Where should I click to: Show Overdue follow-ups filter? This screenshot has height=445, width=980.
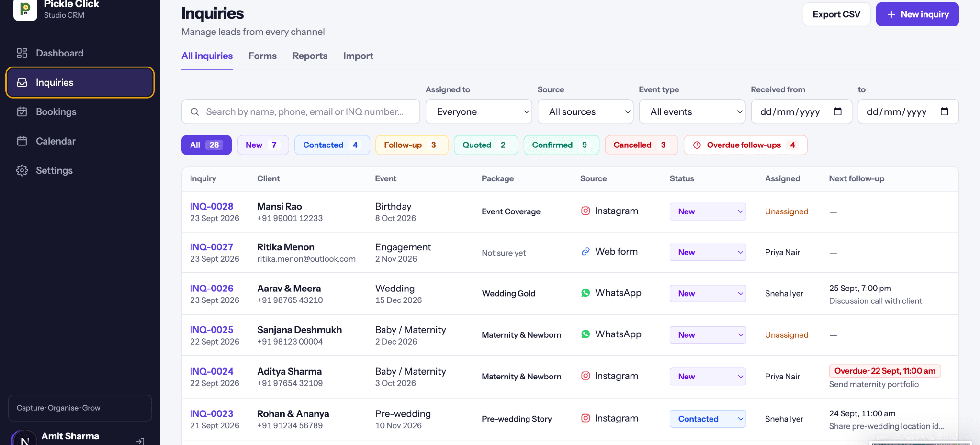745,145
